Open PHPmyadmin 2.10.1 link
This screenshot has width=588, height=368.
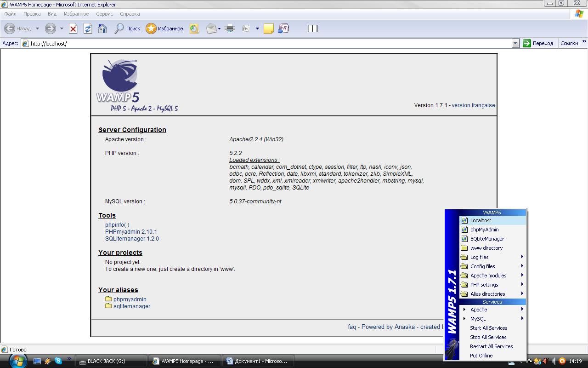[131, 232]
